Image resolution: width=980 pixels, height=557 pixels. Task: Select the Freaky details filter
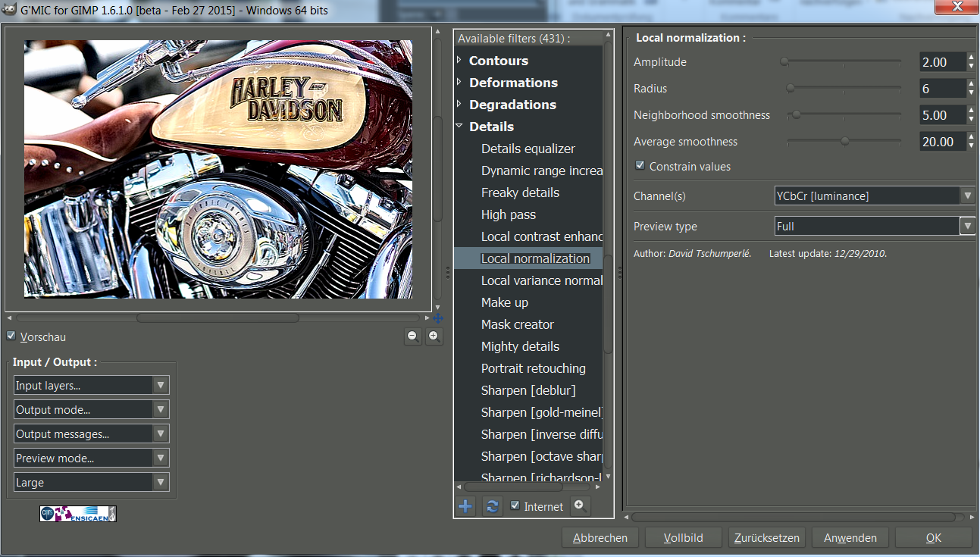[x=520, y=192]
